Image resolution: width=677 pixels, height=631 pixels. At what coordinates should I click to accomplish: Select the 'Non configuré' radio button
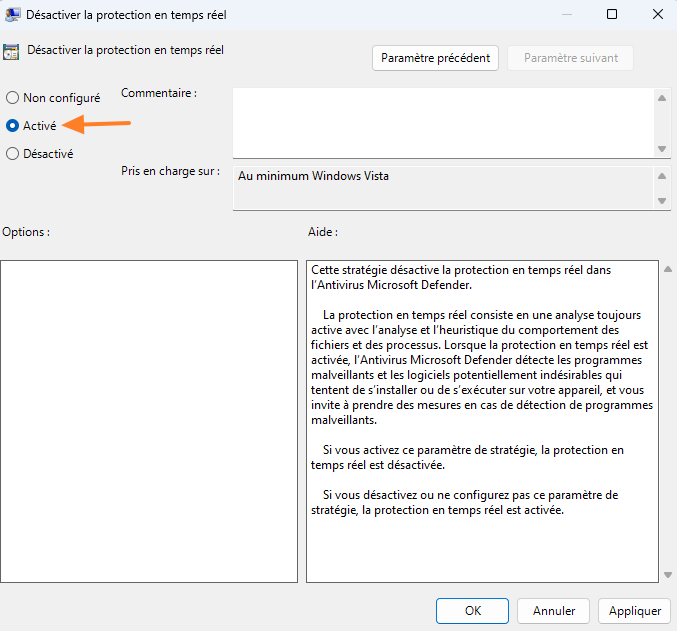pyautogui.click(x=12, y=98)
